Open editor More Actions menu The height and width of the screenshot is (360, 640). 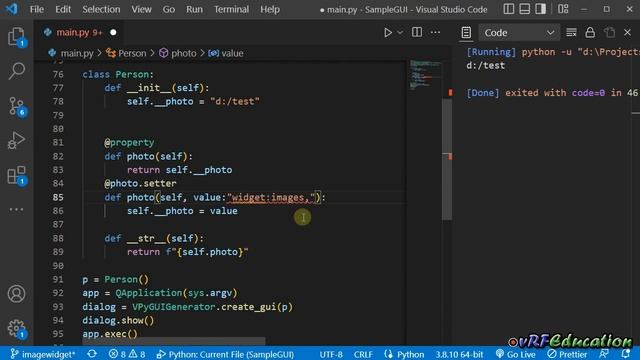coord(436,32)
